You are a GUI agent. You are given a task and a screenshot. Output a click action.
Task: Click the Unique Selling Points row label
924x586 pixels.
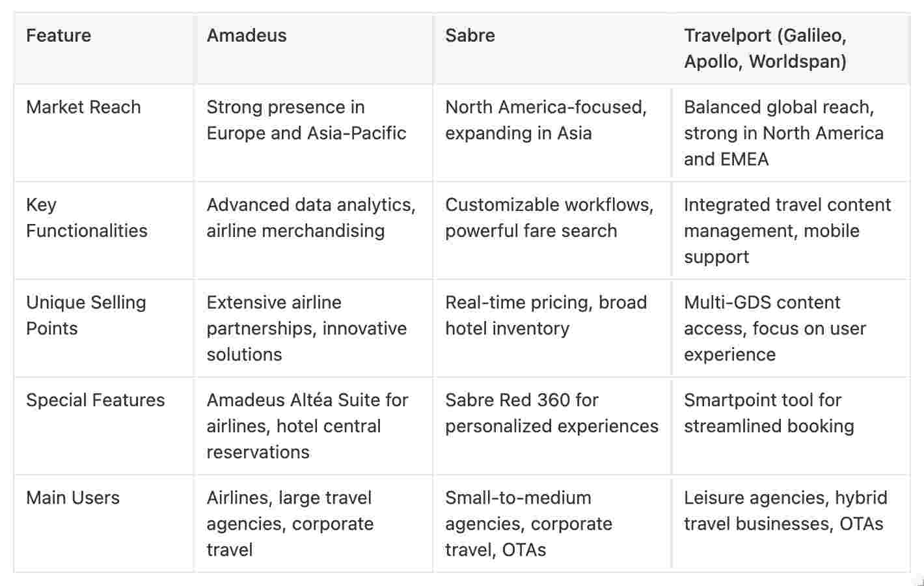pos(86,315)
